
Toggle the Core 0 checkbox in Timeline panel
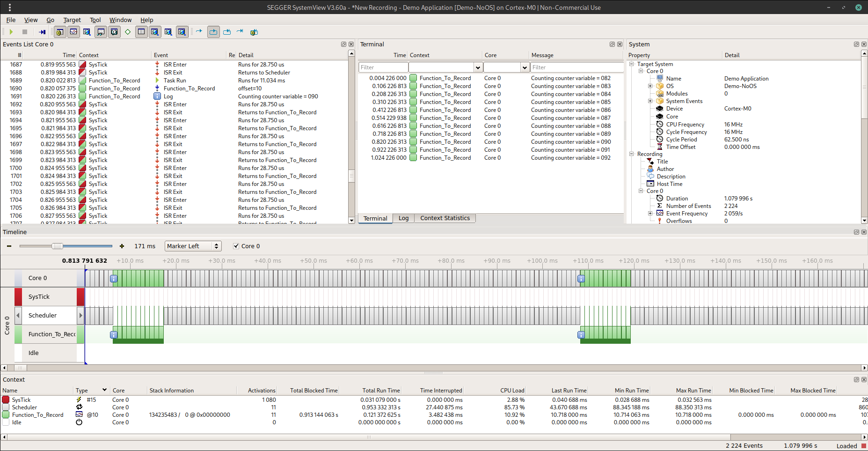pos(236,246)
